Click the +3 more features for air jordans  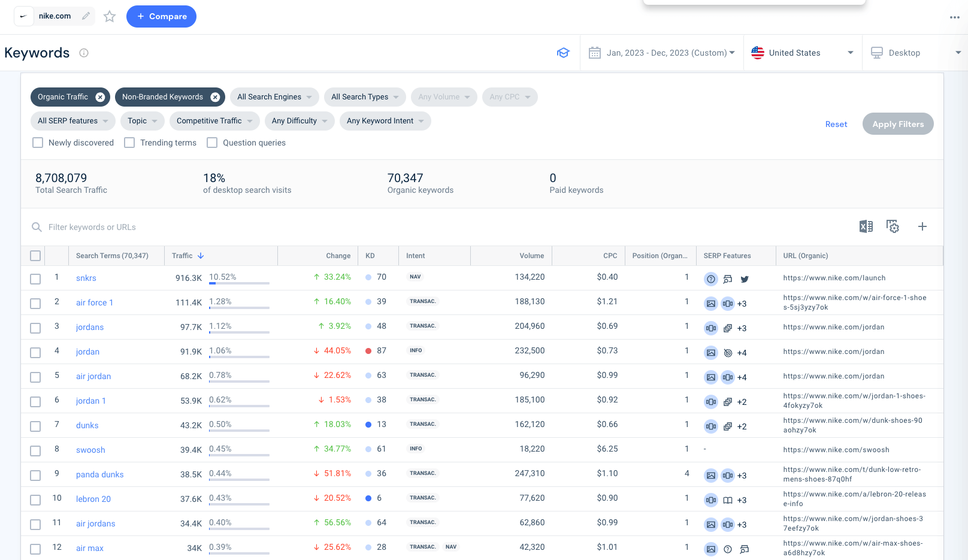click(742, 525)
